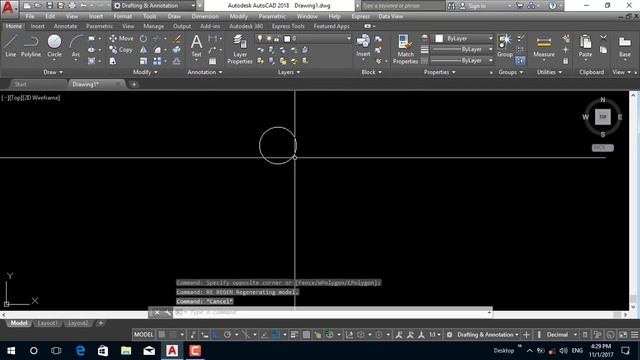Click the Save icon in quick access toolbar
This screenshot has width=640, height=360.
tap(49, 6)
